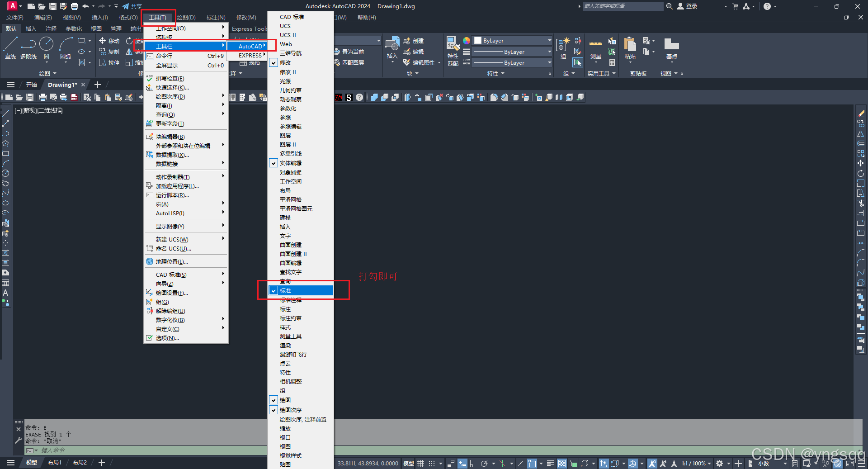Toggle the checked 绘图次序 toolbar entry
Viewport: 868px width, 469px height.
301,410
